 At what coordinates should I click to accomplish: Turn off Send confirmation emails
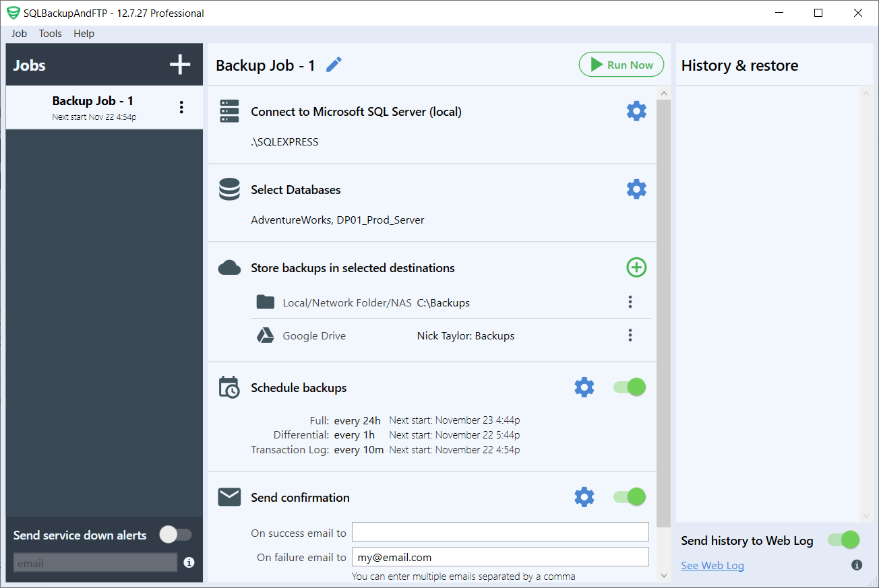(x=628, y=496)
